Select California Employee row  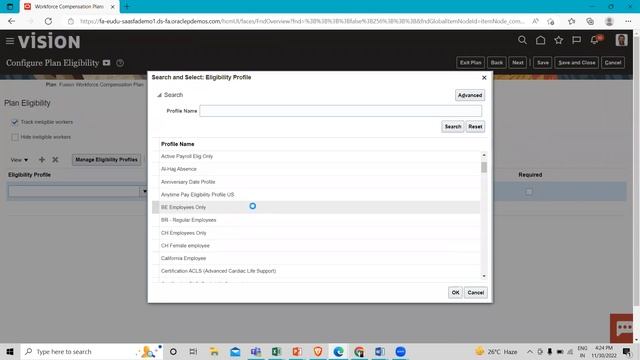[316, 258]
